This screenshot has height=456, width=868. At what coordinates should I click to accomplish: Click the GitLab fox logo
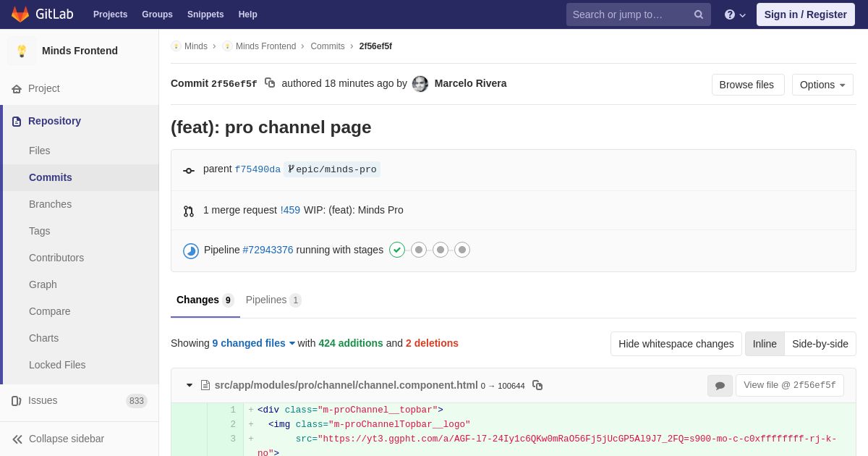[20, 14]
